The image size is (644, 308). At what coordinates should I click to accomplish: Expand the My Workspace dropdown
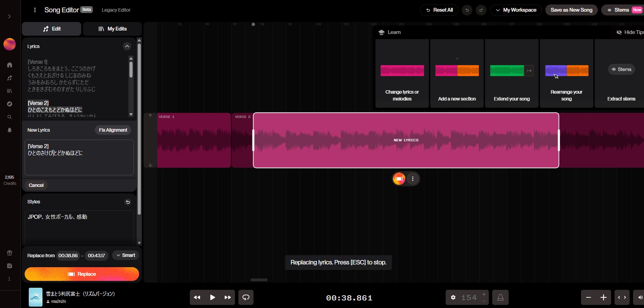516,10
